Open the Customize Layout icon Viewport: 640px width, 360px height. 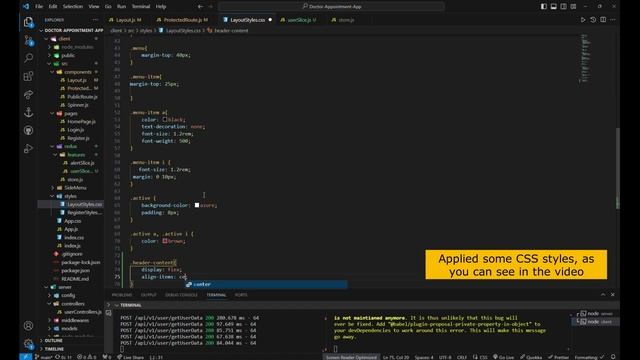coord(573,7)
